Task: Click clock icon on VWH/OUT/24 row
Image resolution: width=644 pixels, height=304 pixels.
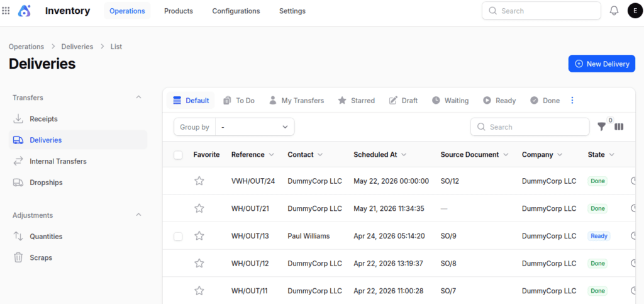Action: pyautogui.click(x=633, y=181)
